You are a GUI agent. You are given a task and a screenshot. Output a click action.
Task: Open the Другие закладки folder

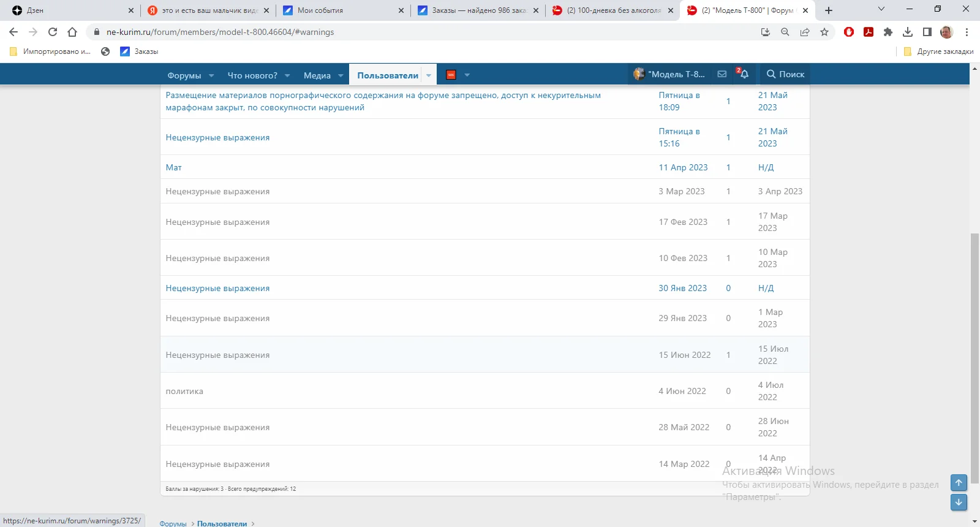click(x=938, y=51)
